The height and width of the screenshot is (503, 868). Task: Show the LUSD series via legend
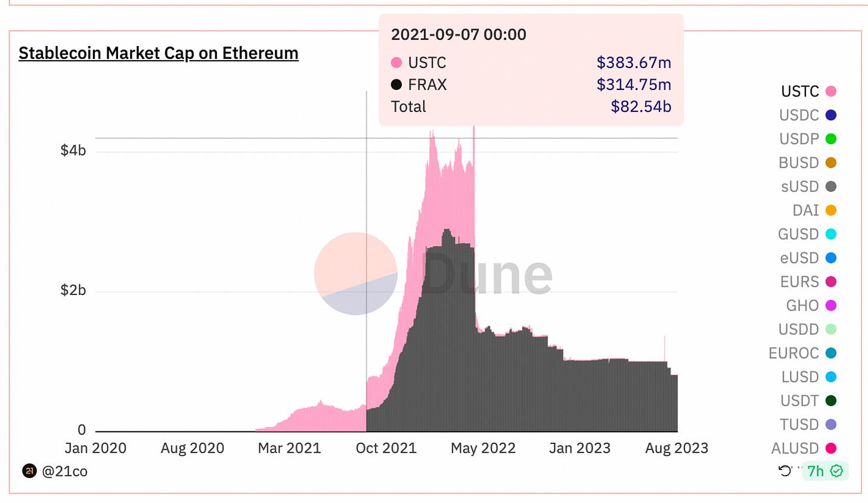[799, 377]
